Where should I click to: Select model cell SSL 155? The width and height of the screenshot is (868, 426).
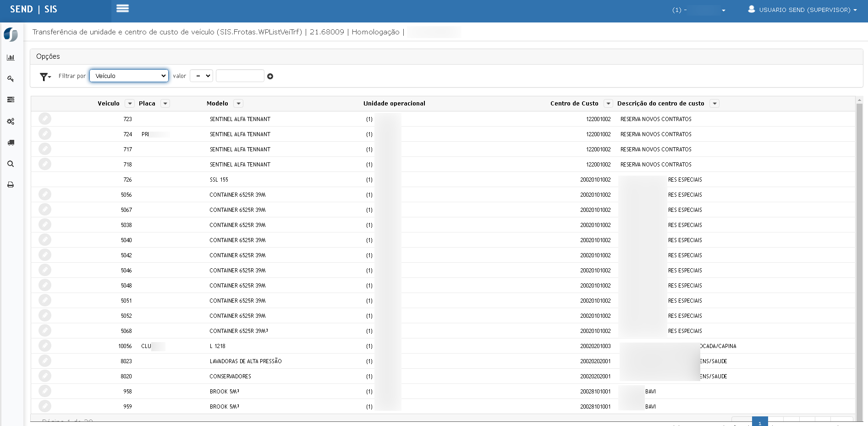pos(219,180)
